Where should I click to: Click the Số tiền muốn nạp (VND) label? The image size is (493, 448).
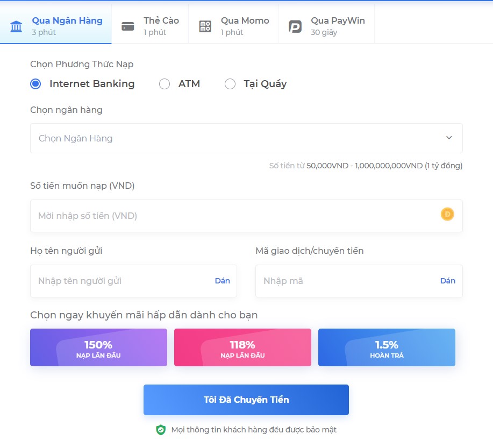pyautogui.click(x=82, y=186)
